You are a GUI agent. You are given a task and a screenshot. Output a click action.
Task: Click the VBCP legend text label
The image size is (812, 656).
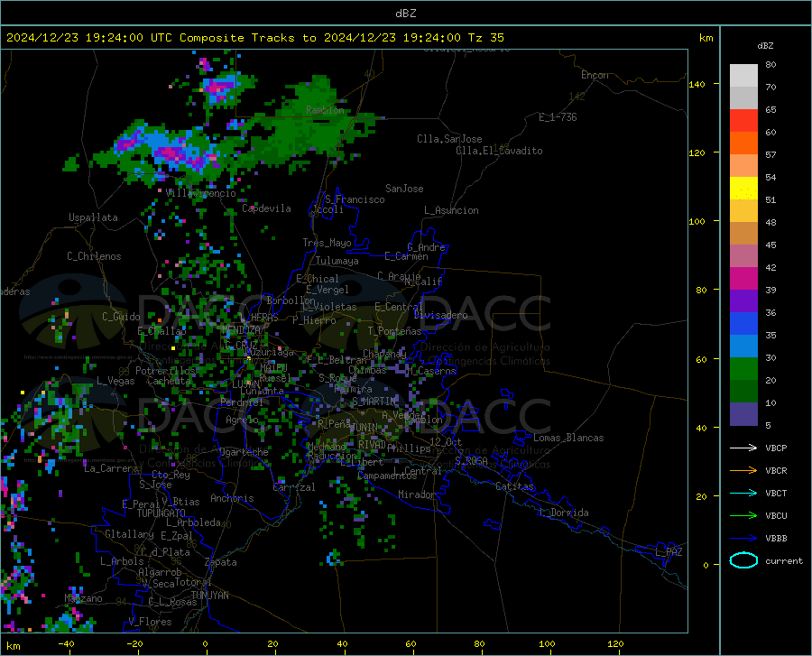pos(776,448)
